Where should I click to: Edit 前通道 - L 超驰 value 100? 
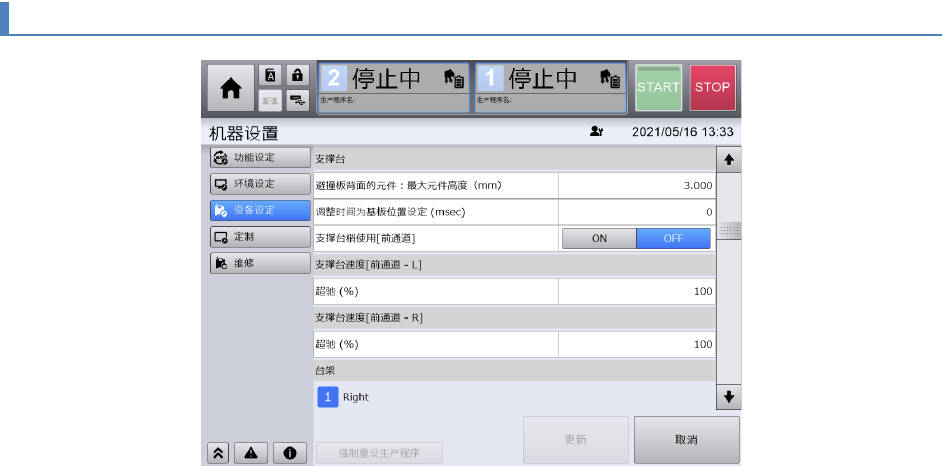click(x=637, y=291)
